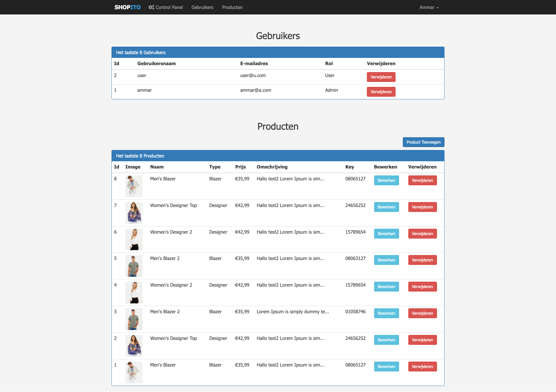Remove product id 6 Women's Designer 2
556x392 pixels.
click(422, 234)
